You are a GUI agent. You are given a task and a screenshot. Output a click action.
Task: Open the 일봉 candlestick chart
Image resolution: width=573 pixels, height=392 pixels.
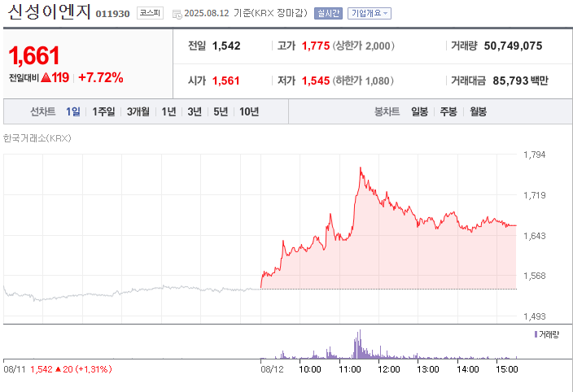coord(419,111)
